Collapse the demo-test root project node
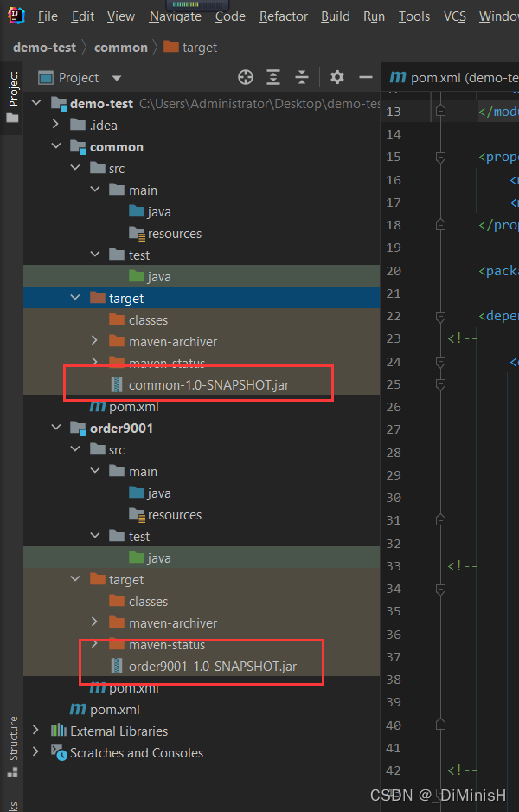Screen dimensions: 519x812 [36, 102]
